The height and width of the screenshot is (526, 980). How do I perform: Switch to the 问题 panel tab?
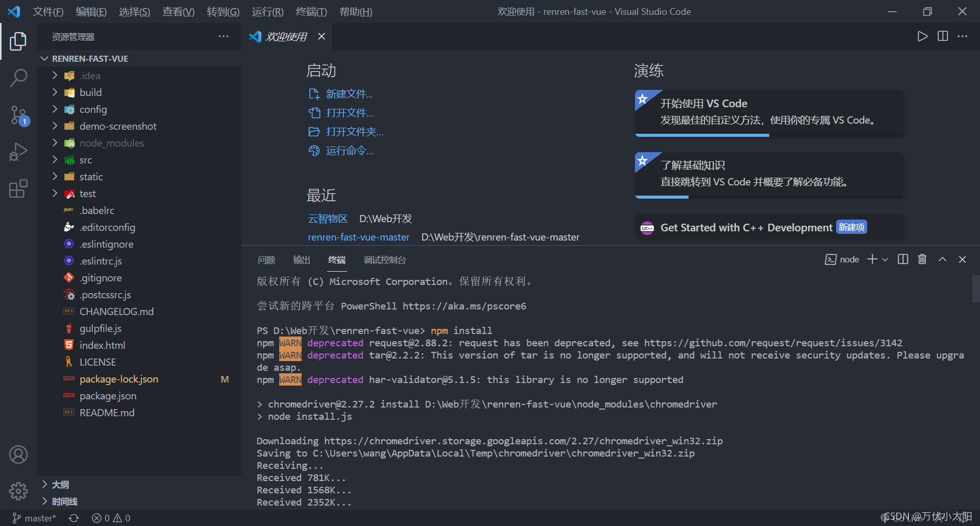coord(266,260)
